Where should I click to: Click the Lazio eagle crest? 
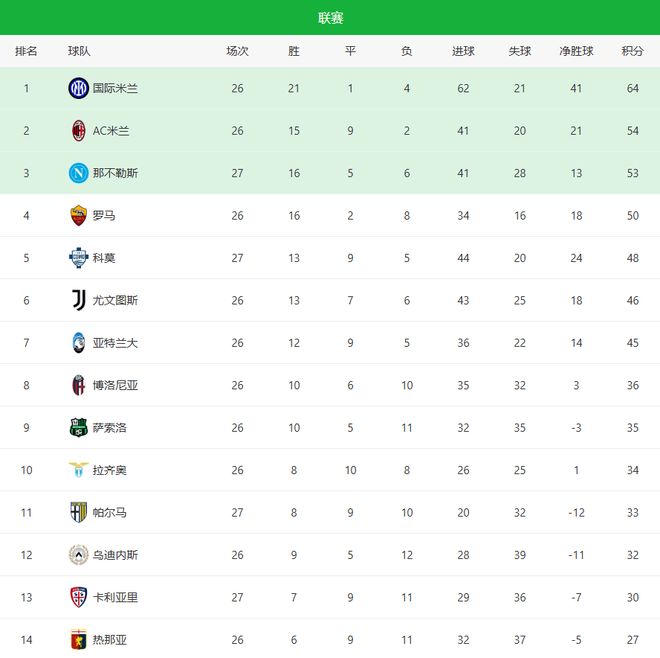point(78,470)
